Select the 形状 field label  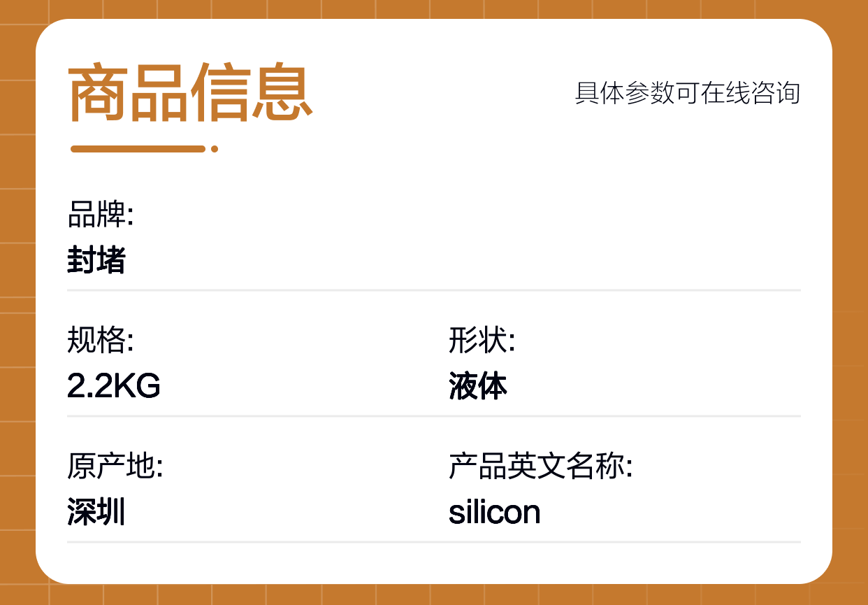(x=482, y=341)
